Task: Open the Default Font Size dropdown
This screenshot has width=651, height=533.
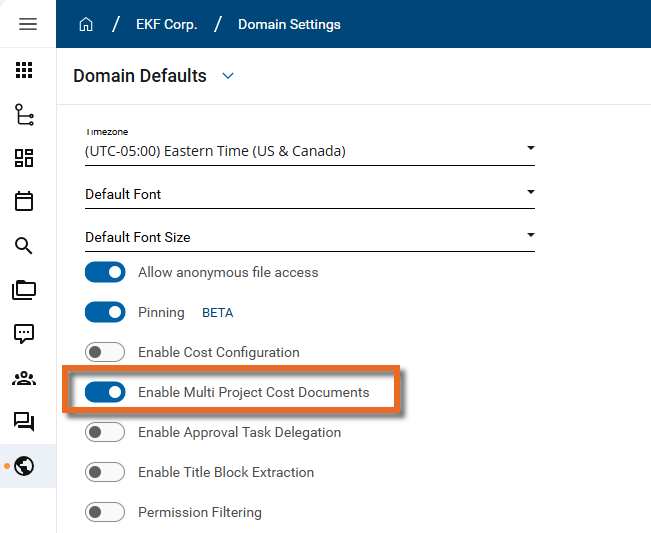Action: tap(530, 236)
